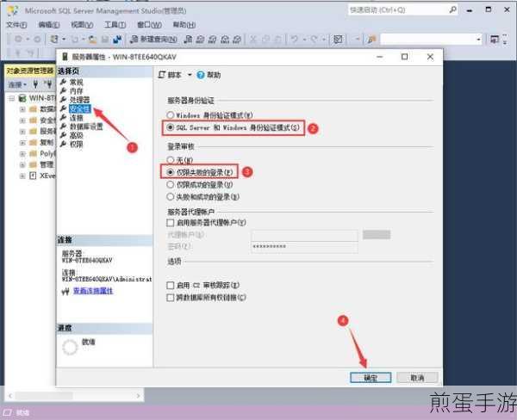This screenshot has height=420, width=517.
Task: Expand the 数据库 folder in Object Explorer
Action: tap(22, 109)
